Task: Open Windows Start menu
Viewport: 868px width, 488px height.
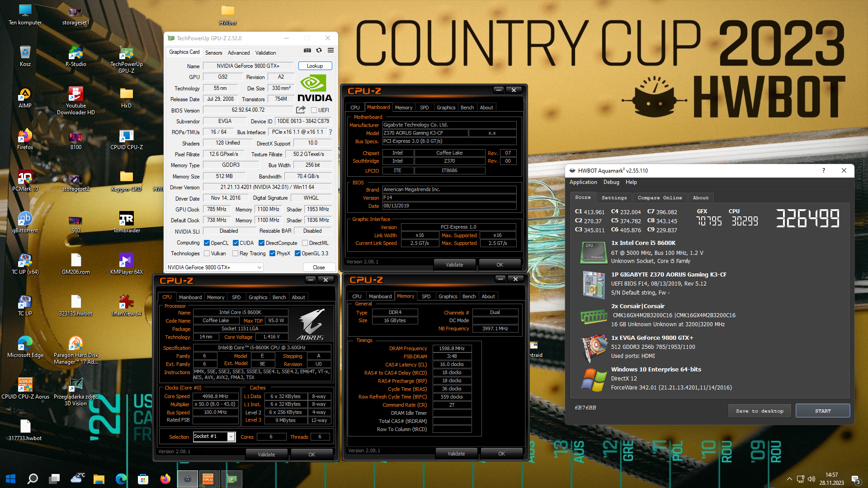Action: pos(11,479)
